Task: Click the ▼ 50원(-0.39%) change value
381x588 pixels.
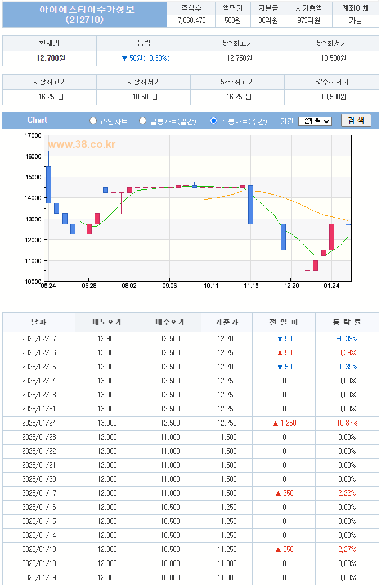Action: click(x=146, y=58)
